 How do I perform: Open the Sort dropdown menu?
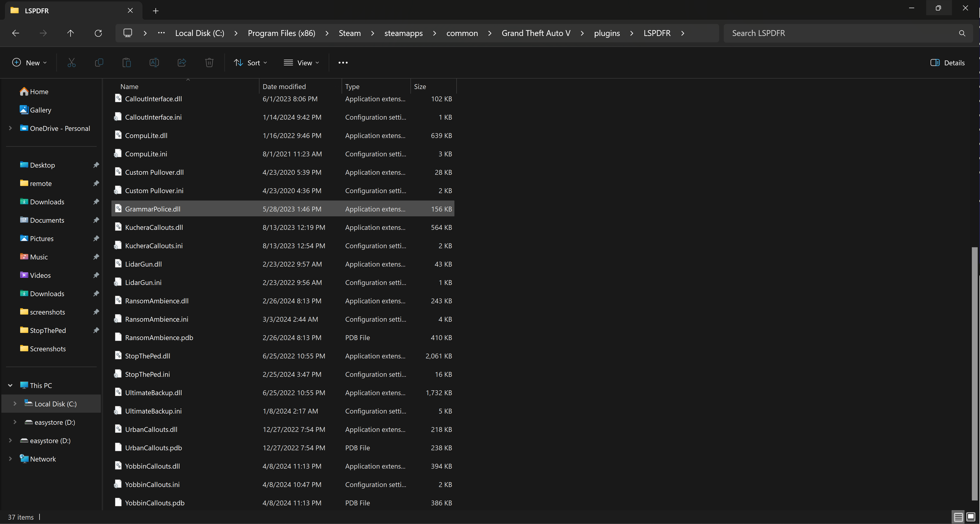(250, 63)
